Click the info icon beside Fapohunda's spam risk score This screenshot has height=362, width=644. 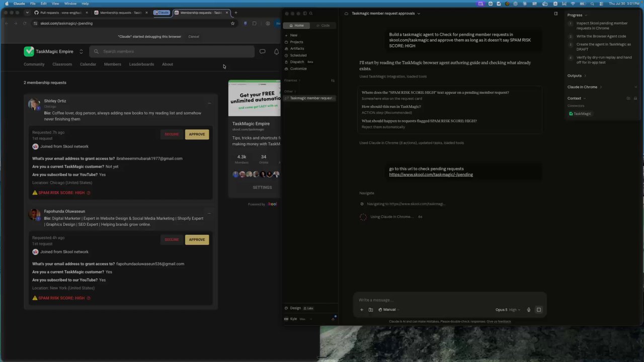point(89,298)
